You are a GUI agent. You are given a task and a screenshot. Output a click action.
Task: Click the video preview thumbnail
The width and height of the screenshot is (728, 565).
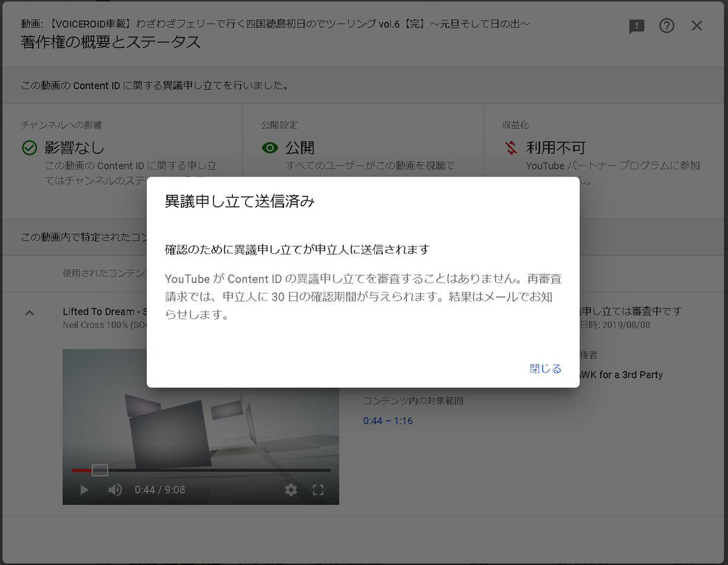(201, 427)
